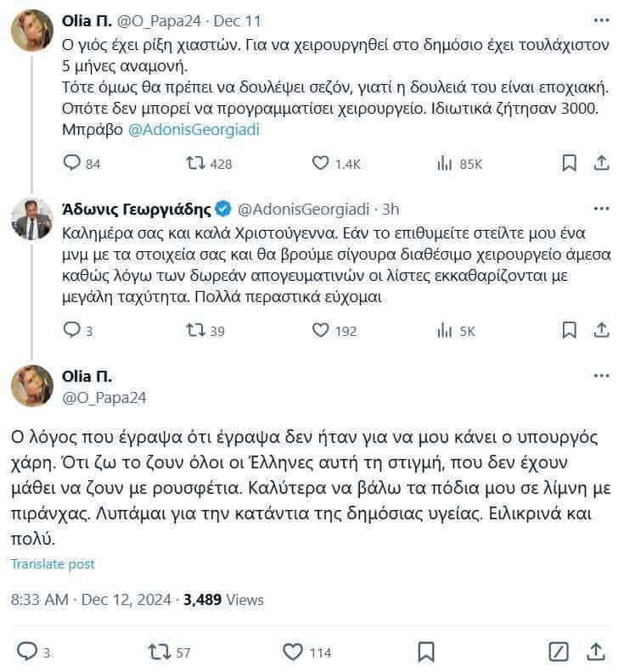Retweet the post with 428 reposts
The height and width of the screenshot is (672, 624).
[194, 163]
